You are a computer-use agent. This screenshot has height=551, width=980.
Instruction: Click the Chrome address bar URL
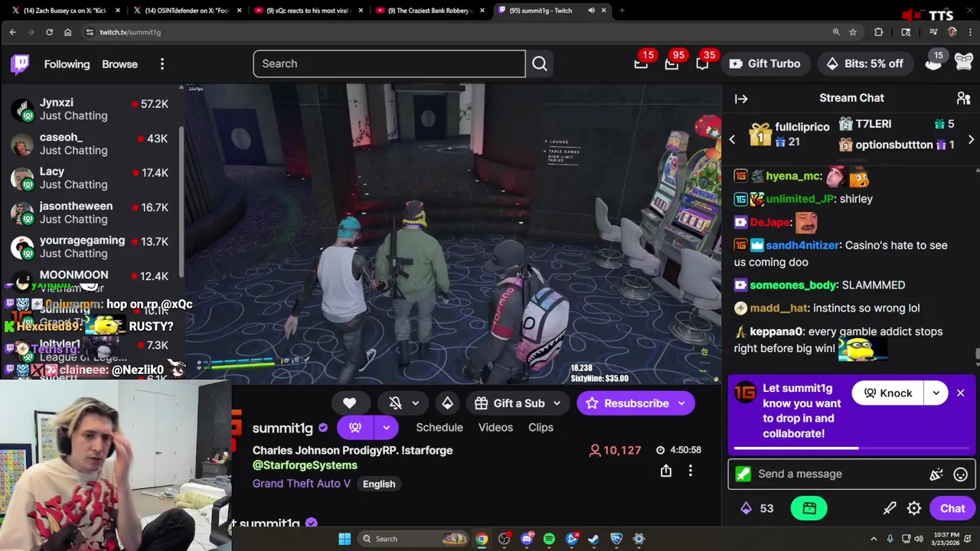130,32
